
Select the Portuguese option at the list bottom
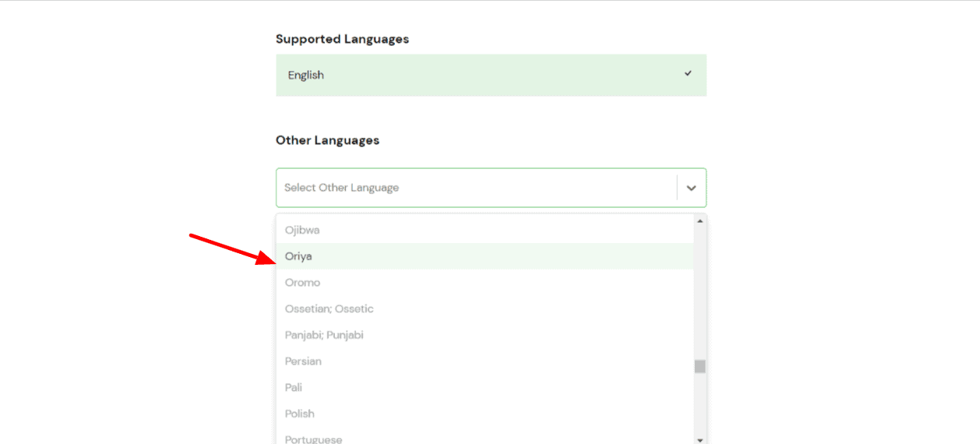click(313, 439)
